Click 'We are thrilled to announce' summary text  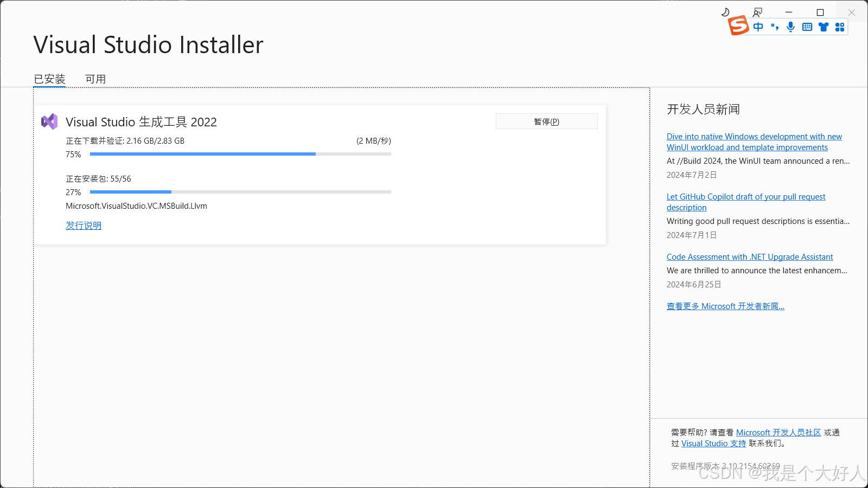point(757,271)
